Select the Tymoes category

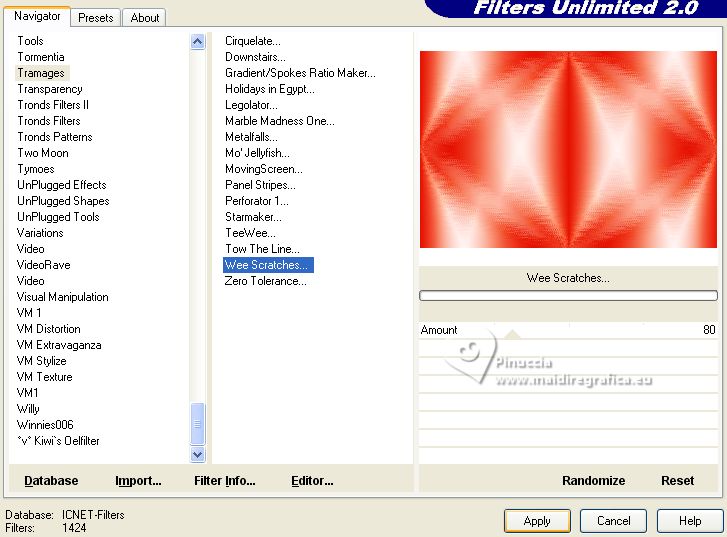tap(36, 169)
